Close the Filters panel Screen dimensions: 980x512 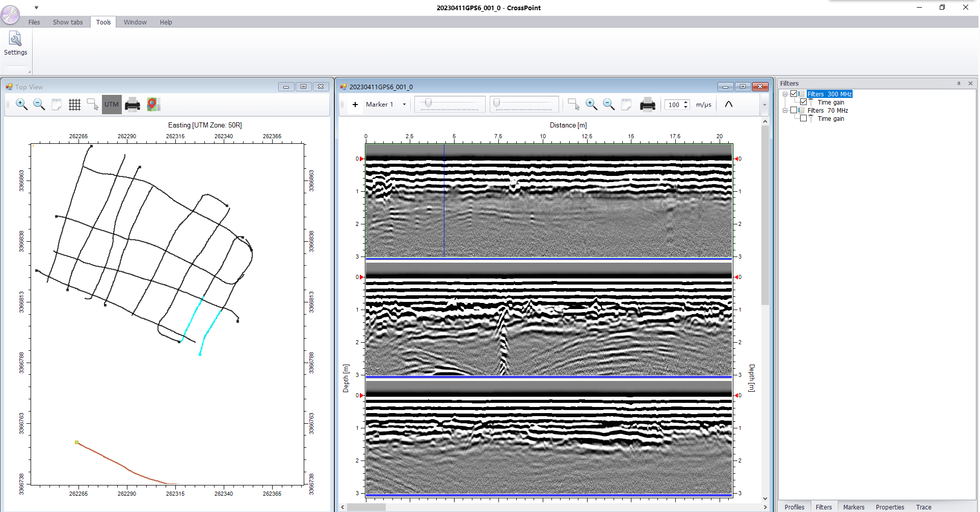pyautogui.click(x=970, y=83)
